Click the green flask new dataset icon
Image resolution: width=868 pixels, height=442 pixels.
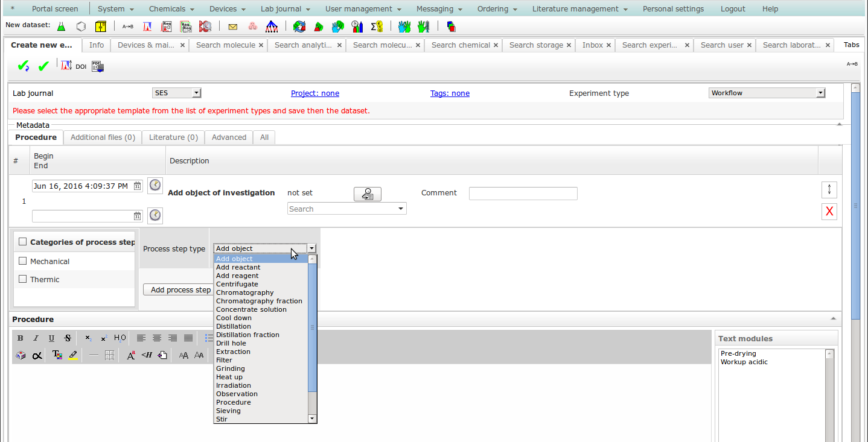61,27
